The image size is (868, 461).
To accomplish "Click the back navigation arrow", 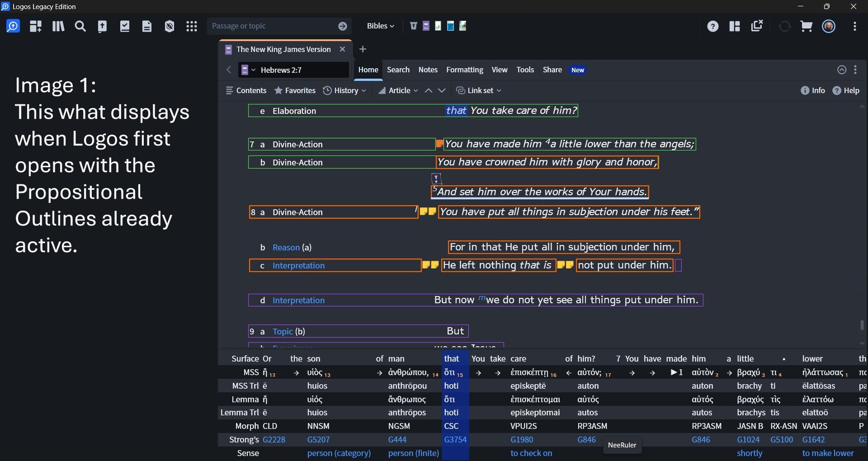I will (x=229, y=70).
